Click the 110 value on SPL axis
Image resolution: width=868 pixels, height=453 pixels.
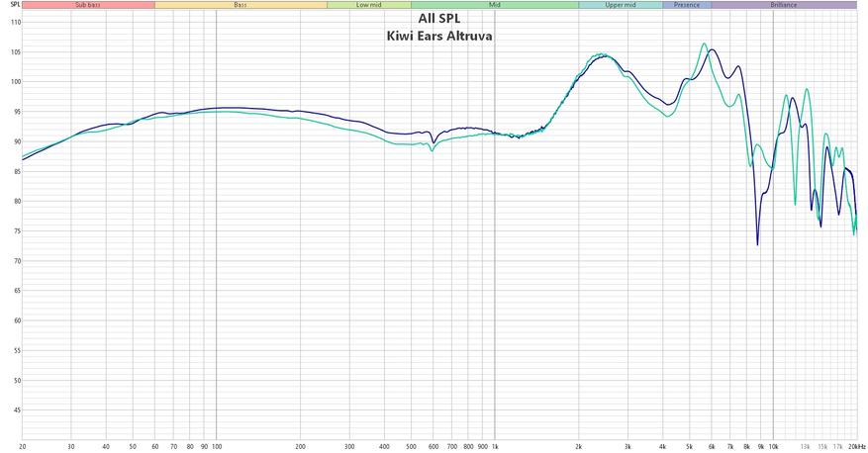coord(16,23)
